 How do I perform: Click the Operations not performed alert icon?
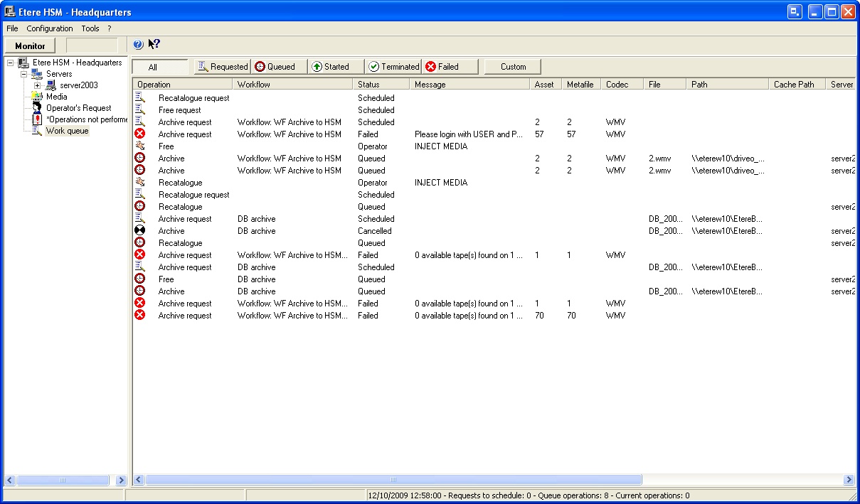(x=37, y=119)
